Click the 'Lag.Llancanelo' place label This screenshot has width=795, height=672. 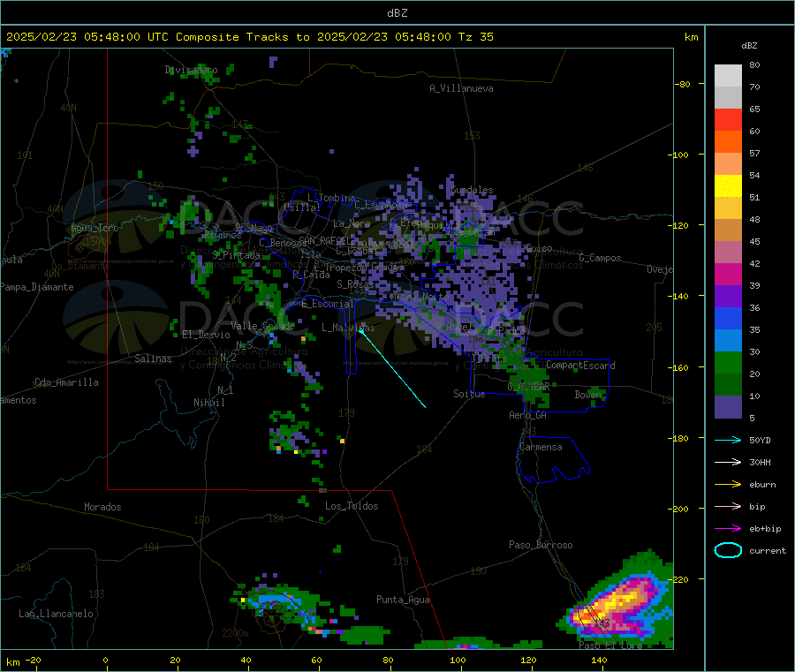click(x=56, y=615)
